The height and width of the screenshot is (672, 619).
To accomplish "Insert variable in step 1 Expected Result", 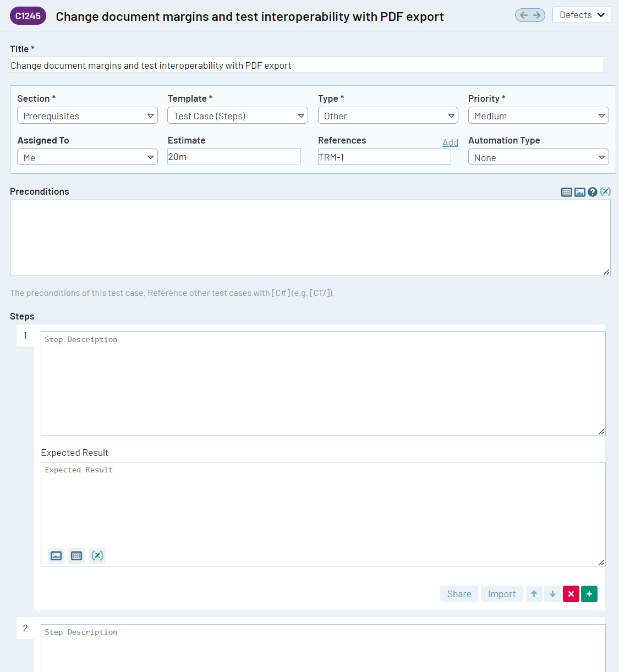I will coord(97,555).
